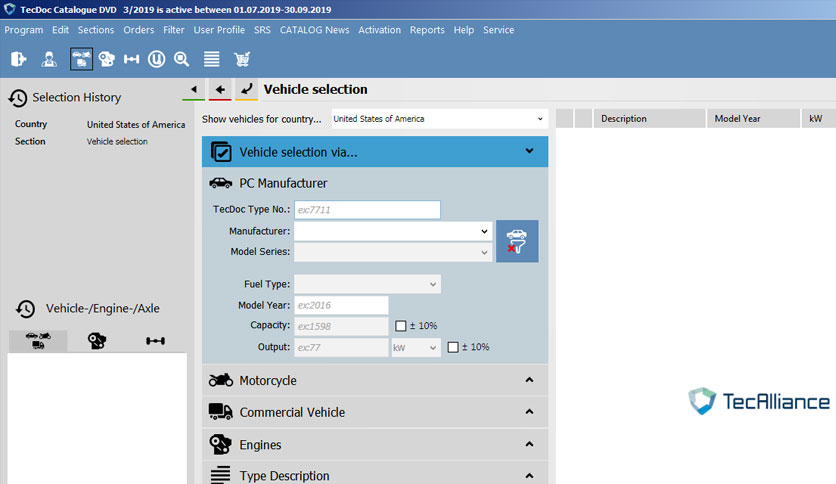Image resolution: width=836 pixels, height=484 pixels.
Task: Select the vehicle selection toolbar icon
Action: click(81, 59)
